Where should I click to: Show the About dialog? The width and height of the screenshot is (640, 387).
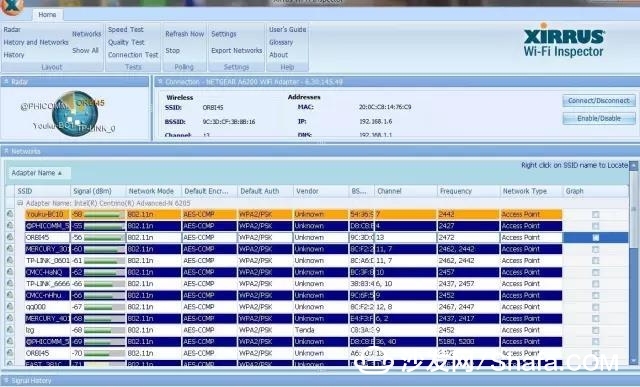[278, 55]
